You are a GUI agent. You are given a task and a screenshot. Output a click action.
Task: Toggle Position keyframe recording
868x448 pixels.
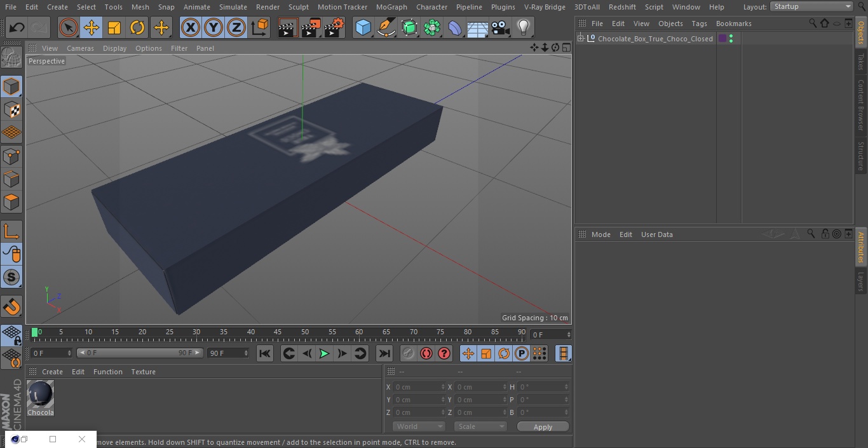click(468, 353)
